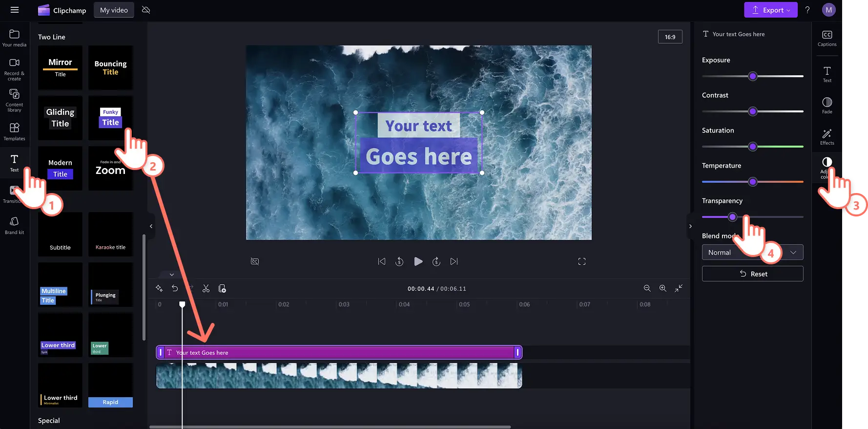This screenshot has height=429, width=868.
Task: Adjust the Contrast slider
Action: (x=752, y=111)
